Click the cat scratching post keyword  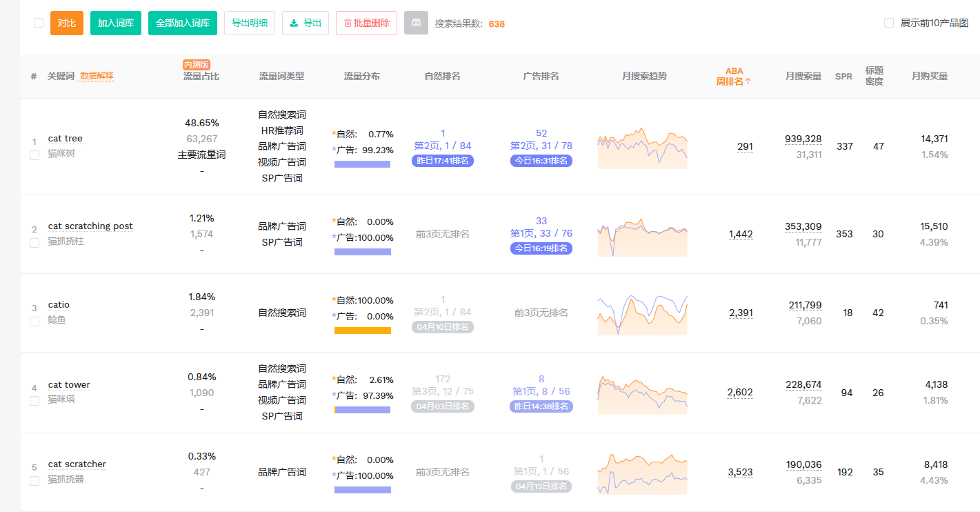click(90, 226)
